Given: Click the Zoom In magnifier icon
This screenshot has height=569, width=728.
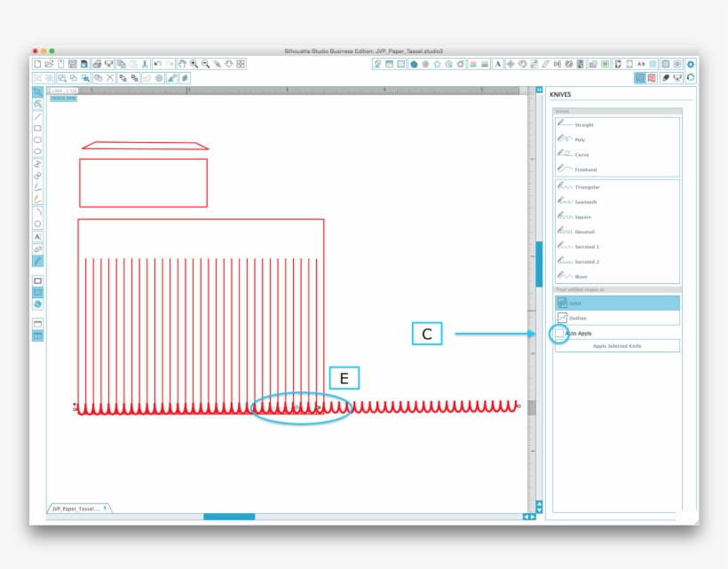Looking at the screenshot, I should pyautogui.click(x=194, y=64).
